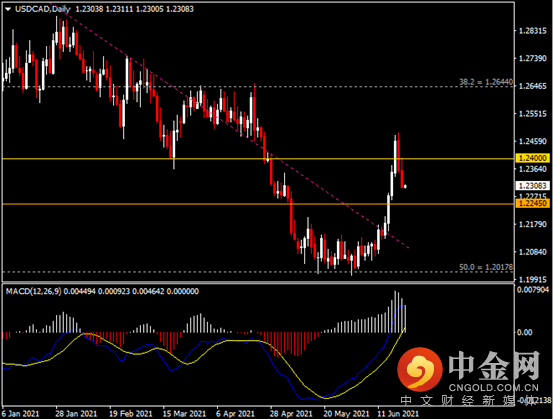Click the 28 Apr 2021 date marker
Image resolution: width=554 pixels, height=419 pixels.
(291, 413)
